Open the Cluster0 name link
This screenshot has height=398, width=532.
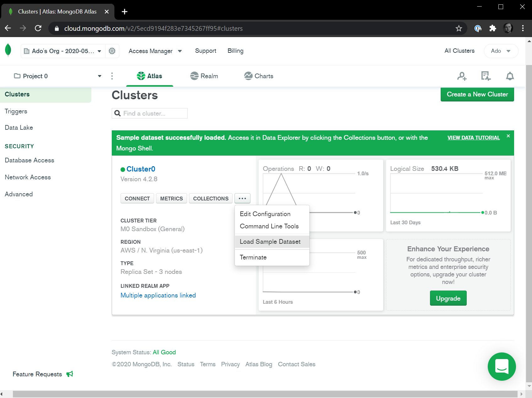click(141, 169)
